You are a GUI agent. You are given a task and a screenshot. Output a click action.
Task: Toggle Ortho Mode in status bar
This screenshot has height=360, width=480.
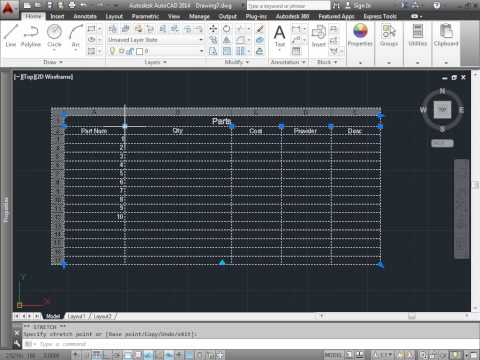point(106,355)
